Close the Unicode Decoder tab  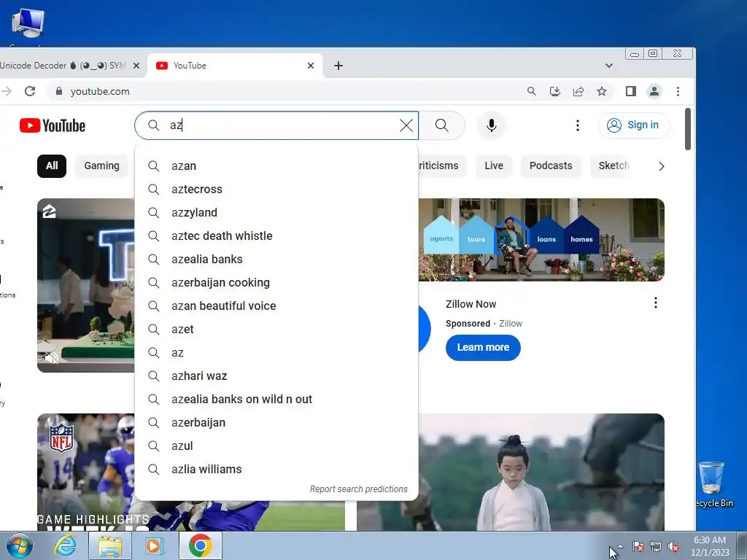(136, 66)
